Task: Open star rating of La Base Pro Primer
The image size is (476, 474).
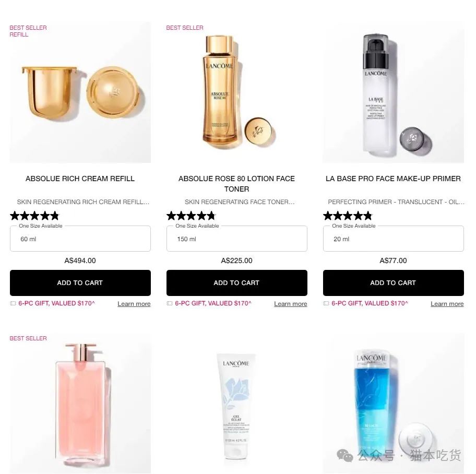Action: [x=348, y=216]
